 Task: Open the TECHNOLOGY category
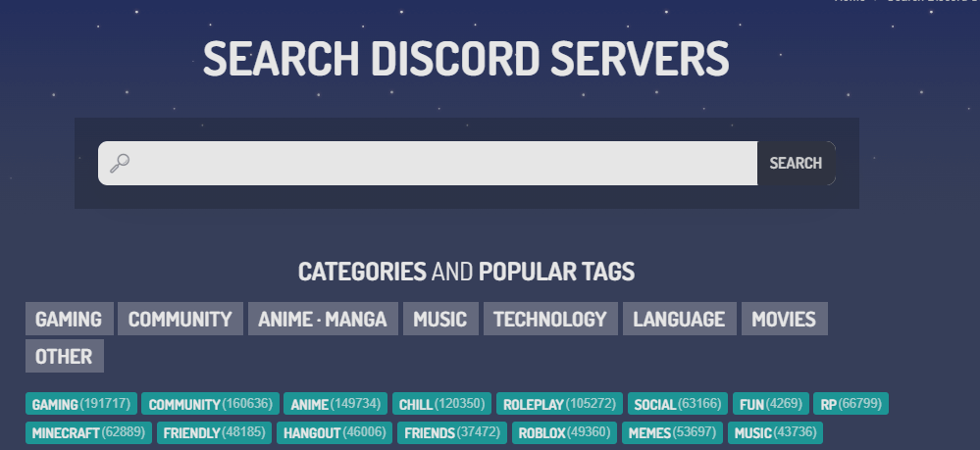(550, 319)
